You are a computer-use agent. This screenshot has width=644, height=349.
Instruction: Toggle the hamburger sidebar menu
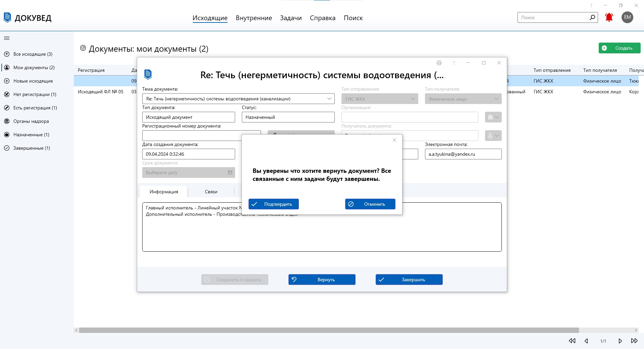7,38
